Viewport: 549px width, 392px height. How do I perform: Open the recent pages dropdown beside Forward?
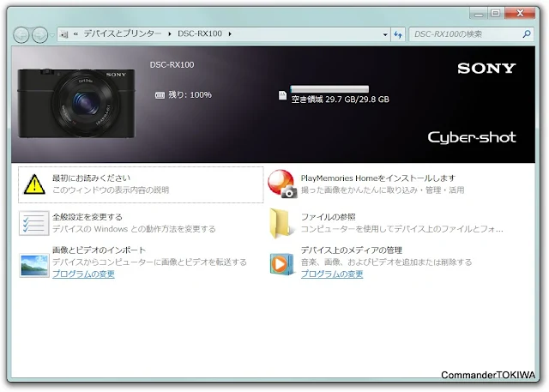(x=51, y=35)
